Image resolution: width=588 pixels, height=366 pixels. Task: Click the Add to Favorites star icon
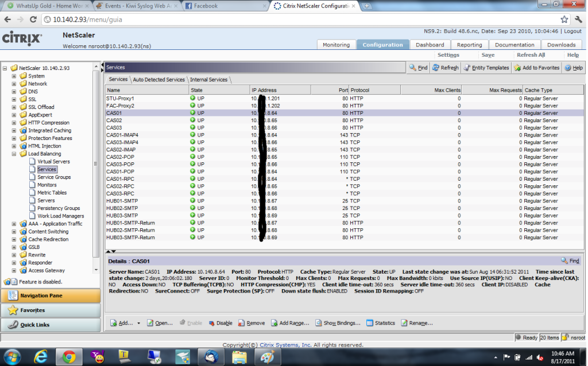[517, 68]
